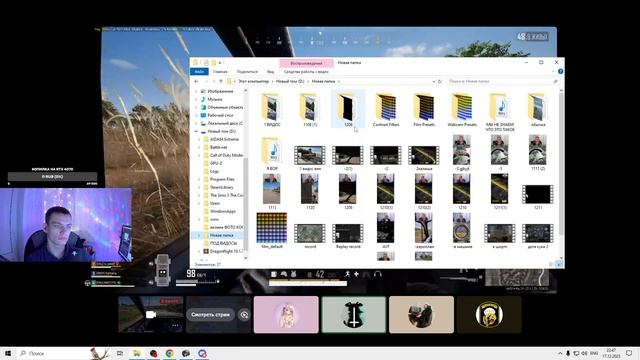Click the camera icon on stream preview
Viewport: 640px width, 360px height.
[151, 314]
